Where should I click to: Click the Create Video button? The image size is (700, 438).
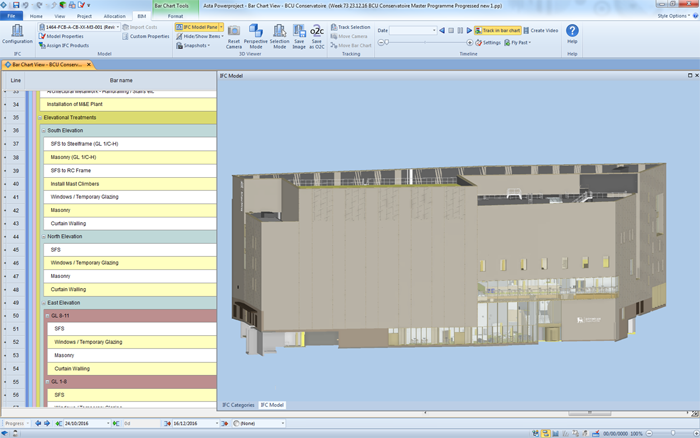[x=541, y=31]
